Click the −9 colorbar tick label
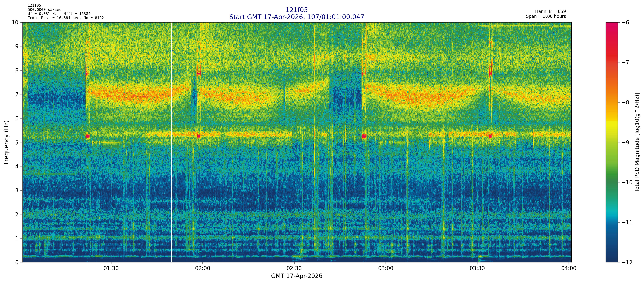 coord(625,143)
